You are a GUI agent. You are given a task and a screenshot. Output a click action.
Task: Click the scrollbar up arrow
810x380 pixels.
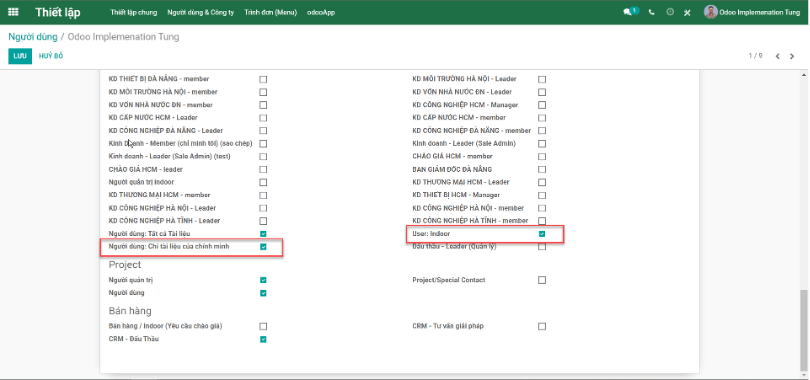tap(804, 75)
